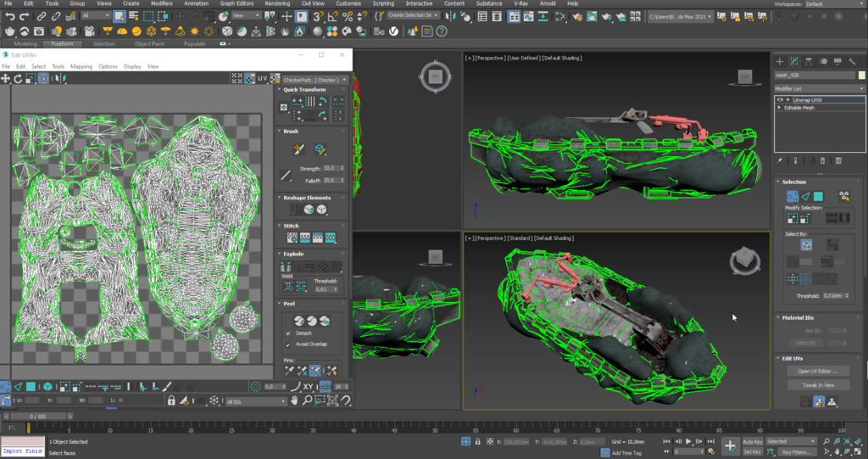This screenshot has width=868, height=459.
Task: Click the Undo arrow in main toolbar
Action: point(9,17)
